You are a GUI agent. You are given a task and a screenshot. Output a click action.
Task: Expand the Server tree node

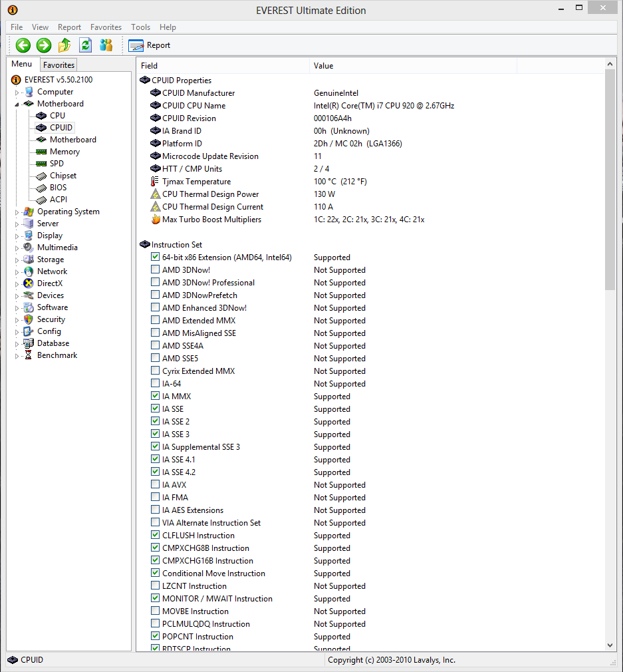click(x=17, y=224)
